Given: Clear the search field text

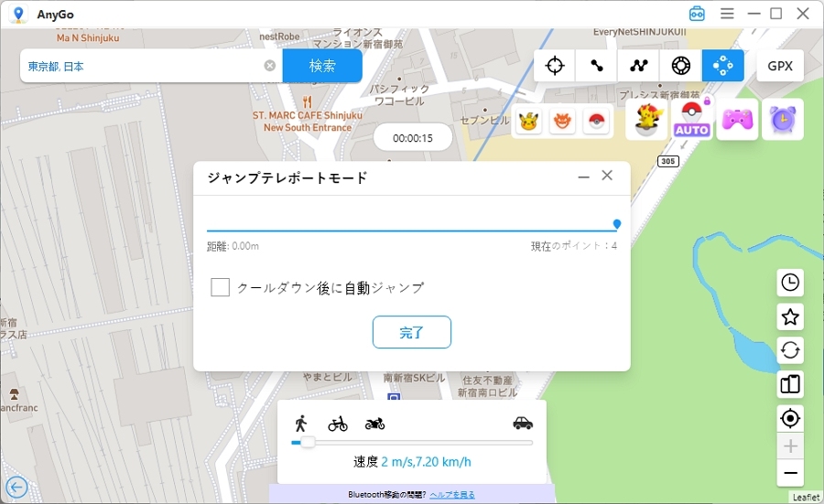Looking at the screenshot, I should click(270, 66).
